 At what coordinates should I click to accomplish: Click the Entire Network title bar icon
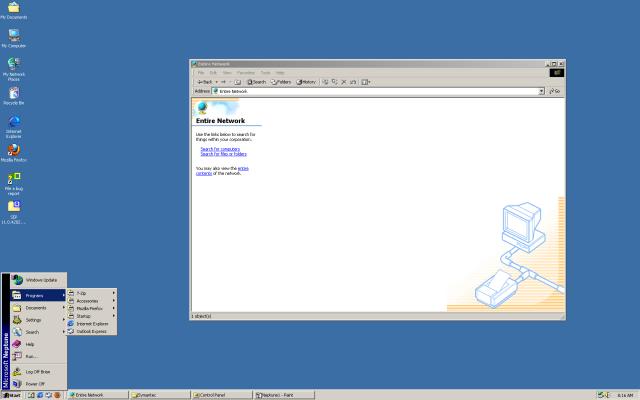pos(194,64)
